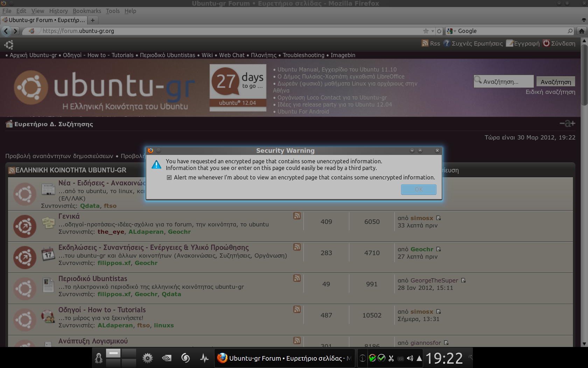
Task: Expand hidden system tray icons arrow
Action: [419, 358]
